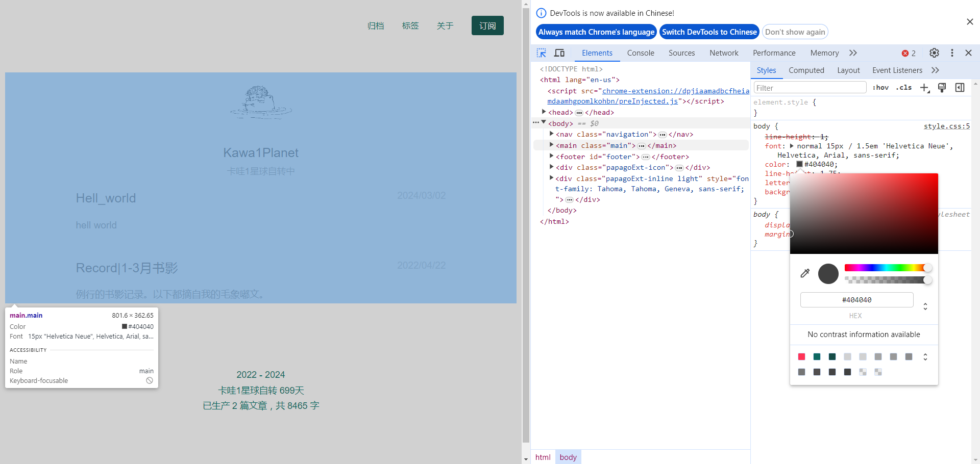
Task: Expand the font shorthand property triangle
Action: [x=792, y=146]
